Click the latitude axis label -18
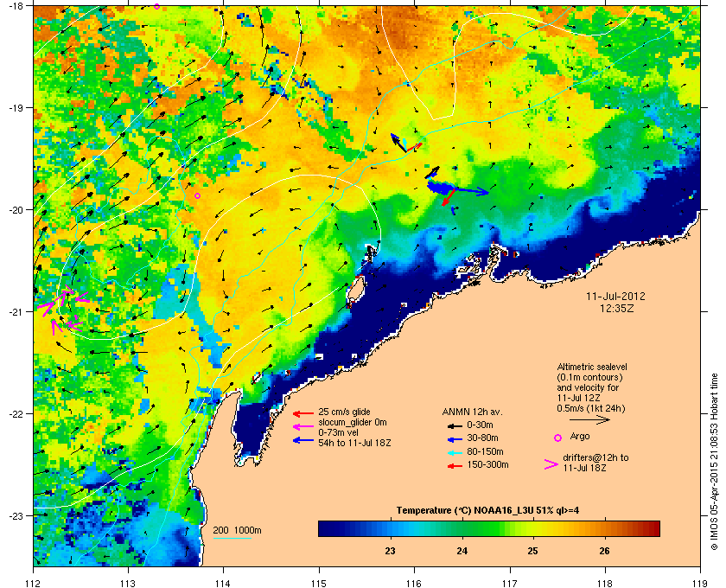Image resolution: width=726 pixels, height=588 pixels. tap(16, 6)
